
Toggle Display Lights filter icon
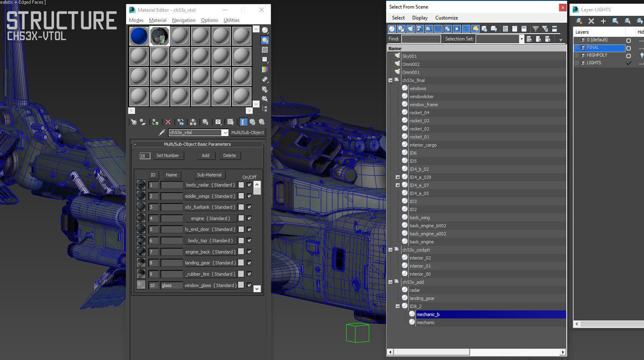(x=410, y=29)
